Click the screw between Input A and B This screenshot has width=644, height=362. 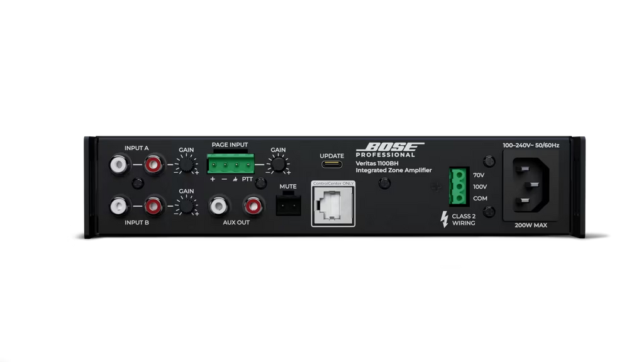point(138,183)
